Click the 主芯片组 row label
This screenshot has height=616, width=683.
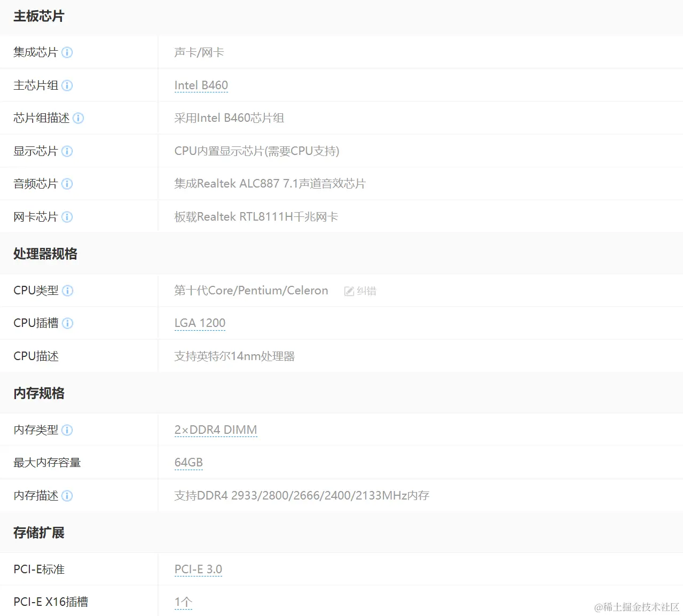coord(36,85)
